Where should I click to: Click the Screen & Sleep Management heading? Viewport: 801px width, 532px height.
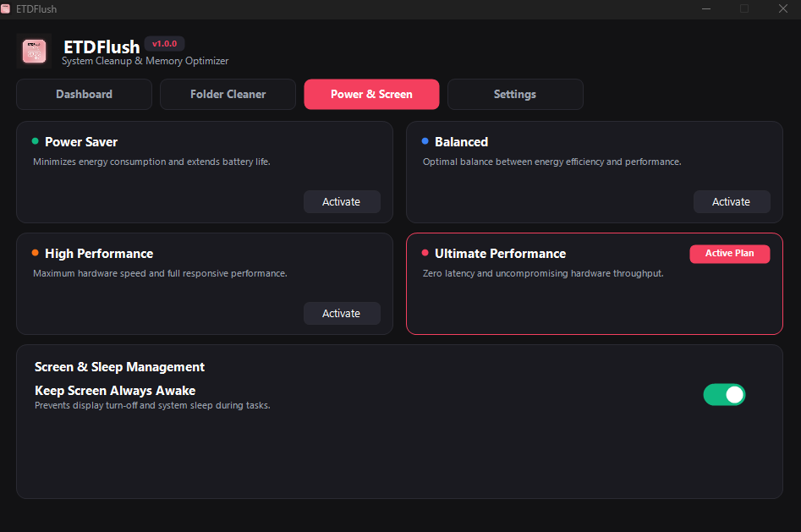(119, 367)
